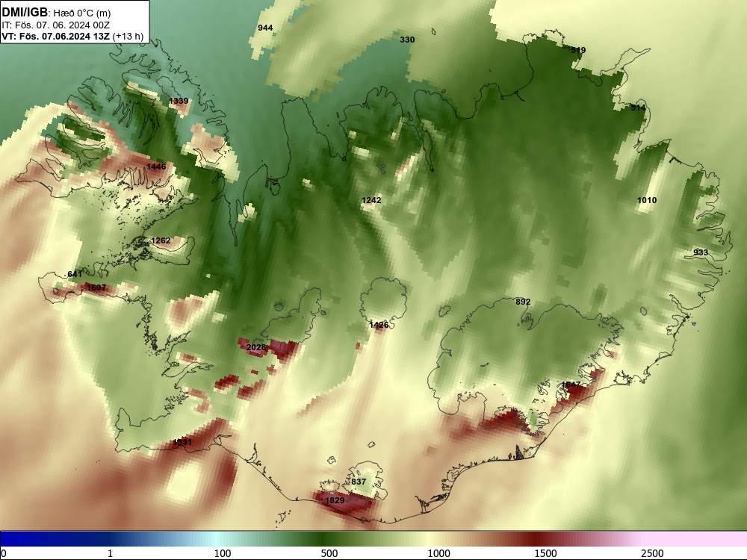Click the 1242 value in the north
747x560 pixels.
click(x=371, y=200)
